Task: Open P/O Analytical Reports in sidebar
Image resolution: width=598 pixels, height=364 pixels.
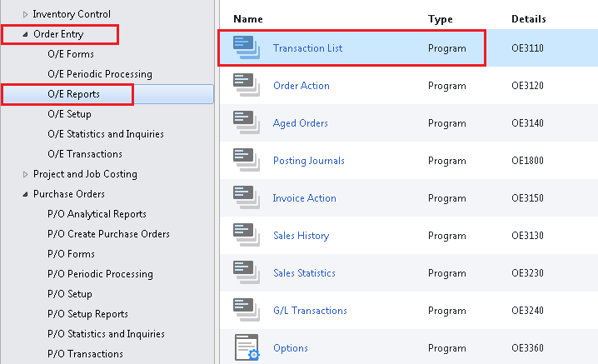Action: (x=97, y=214)
